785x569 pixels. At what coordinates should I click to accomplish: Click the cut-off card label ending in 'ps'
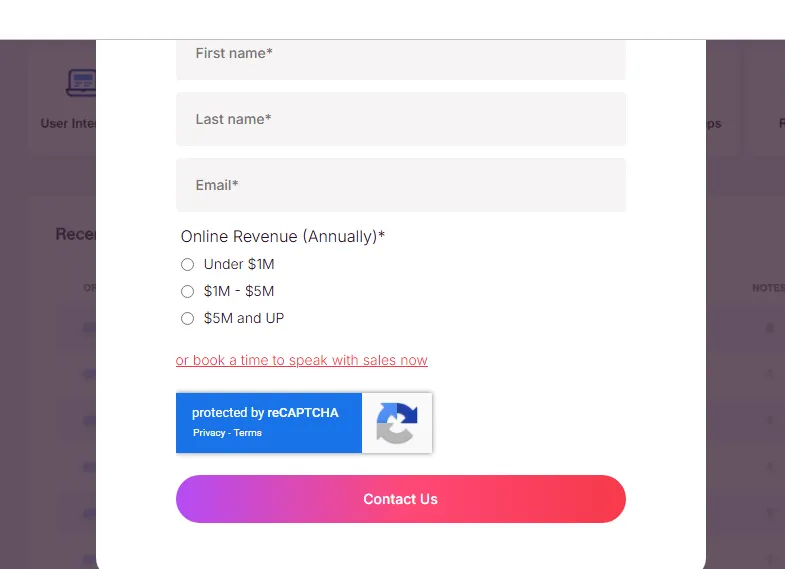tap(713, 124)
